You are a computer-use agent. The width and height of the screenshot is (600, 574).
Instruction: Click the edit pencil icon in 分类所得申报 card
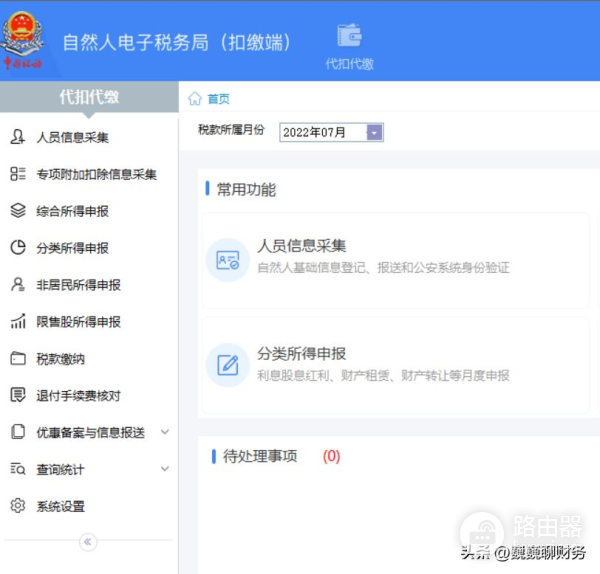228,365
